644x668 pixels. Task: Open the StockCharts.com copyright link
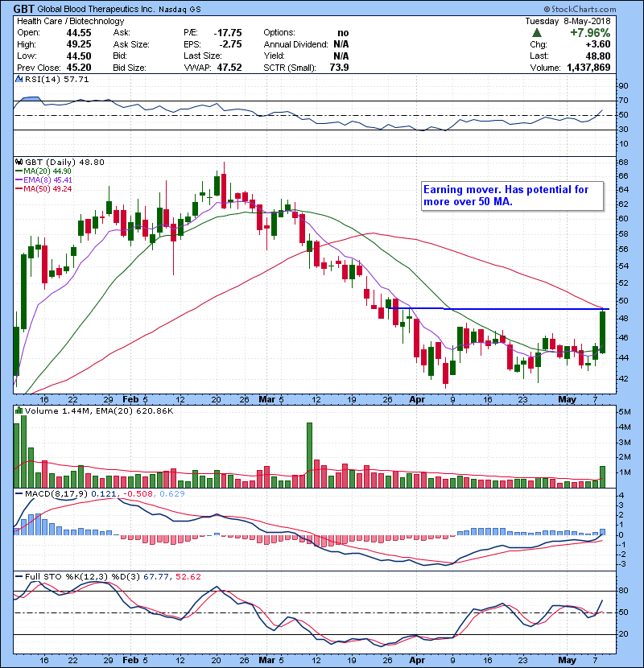coord(580,9)
